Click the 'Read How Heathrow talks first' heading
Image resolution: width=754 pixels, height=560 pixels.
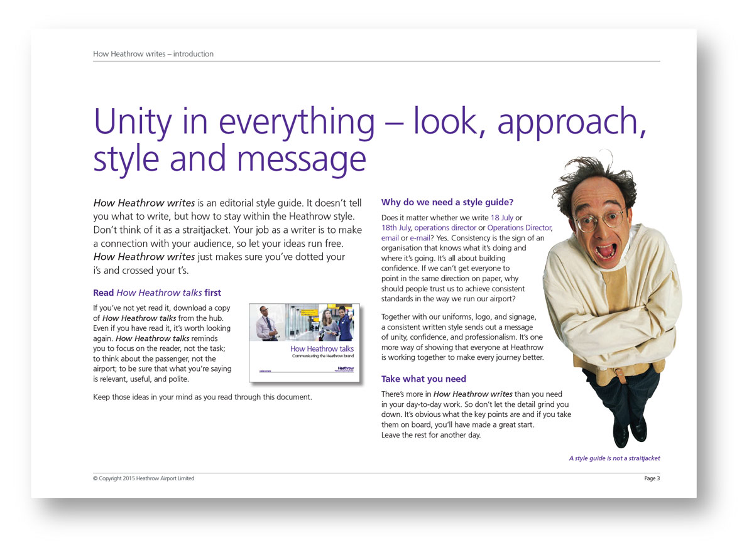[x=157, y=293]
